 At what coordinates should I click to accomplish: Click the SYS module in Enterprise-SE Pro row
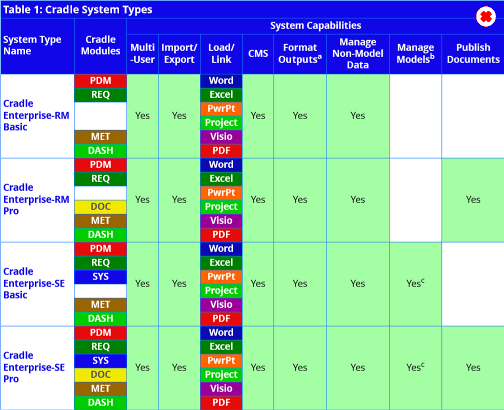pyautogui.click(x=100, y=361)
